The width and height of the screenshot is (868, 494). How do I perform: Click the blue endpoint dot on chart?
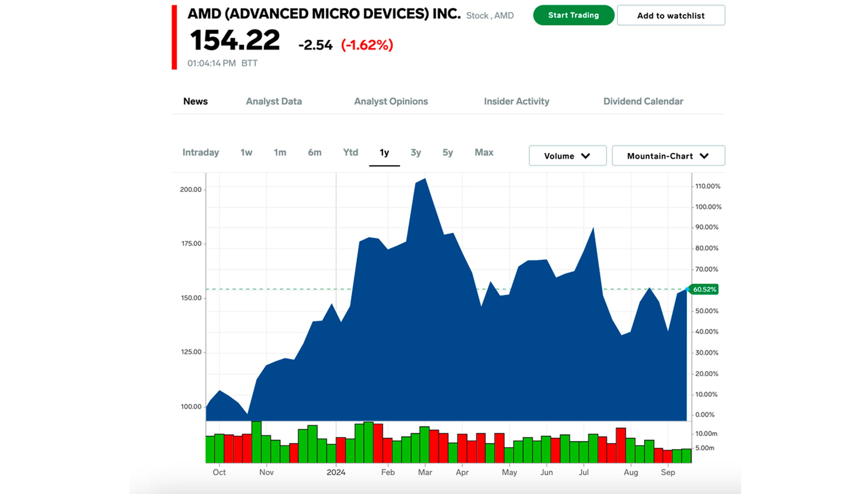[687, 289]
